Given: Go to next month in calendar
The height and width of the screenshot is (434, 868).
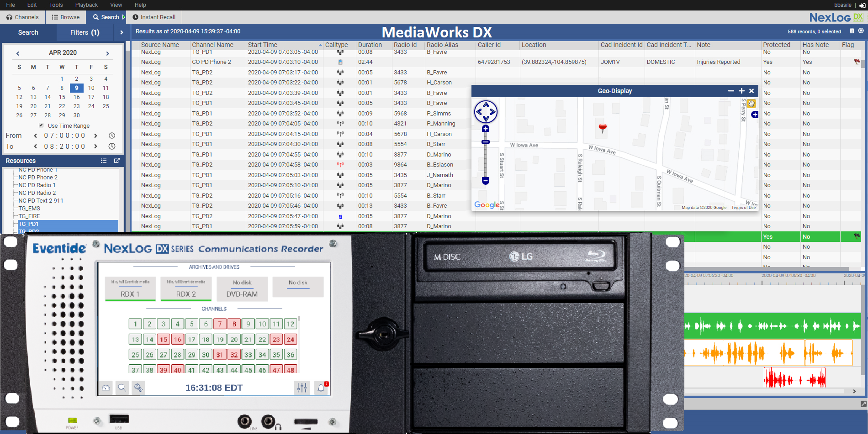Looking at the screenshot, I should pos(108,53).
